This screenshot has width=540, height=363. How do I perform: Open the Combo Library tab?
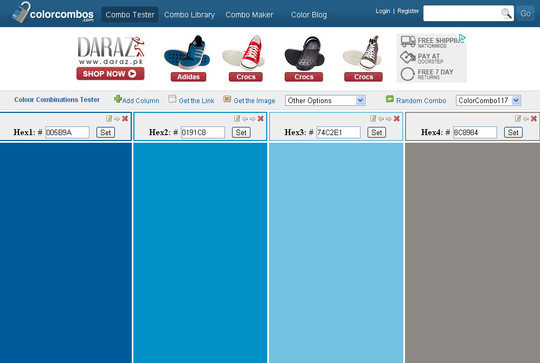(189, 15)
